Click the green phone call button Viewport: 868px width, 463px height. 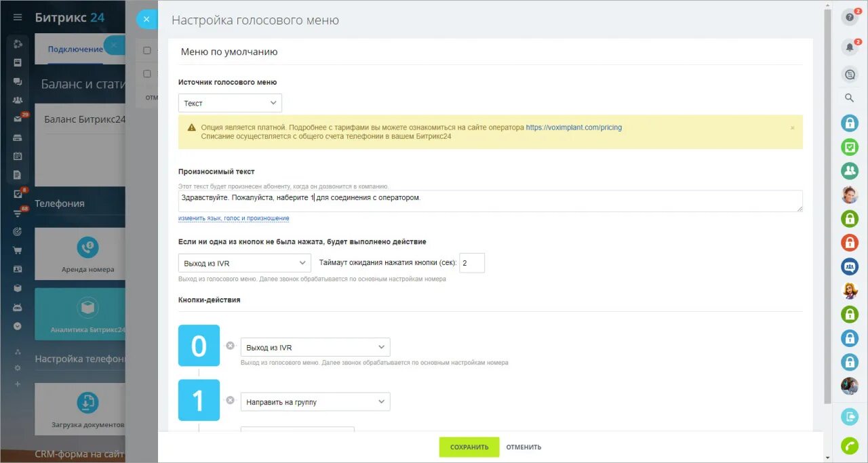[x=849, y=446]
